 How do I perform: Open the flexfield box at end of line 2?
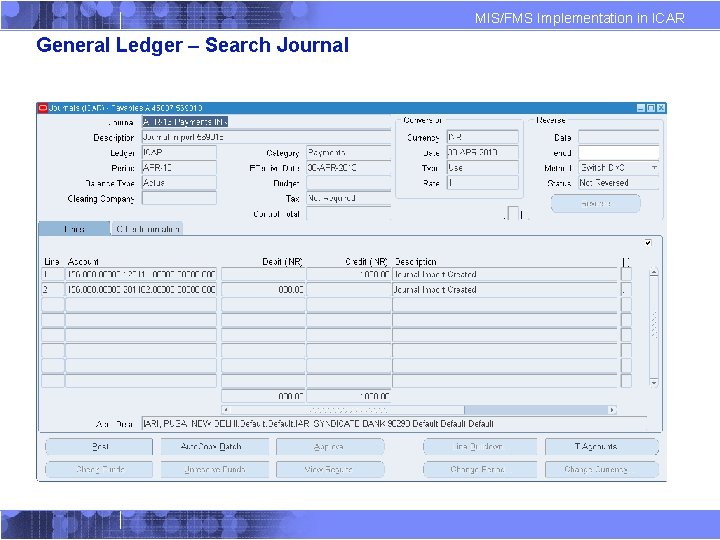(626, 289)
